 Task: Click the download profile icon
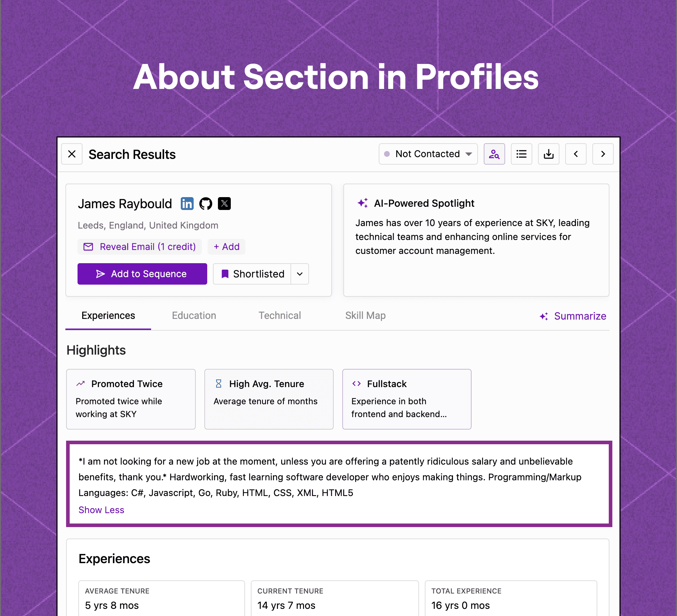pos(549,154)
